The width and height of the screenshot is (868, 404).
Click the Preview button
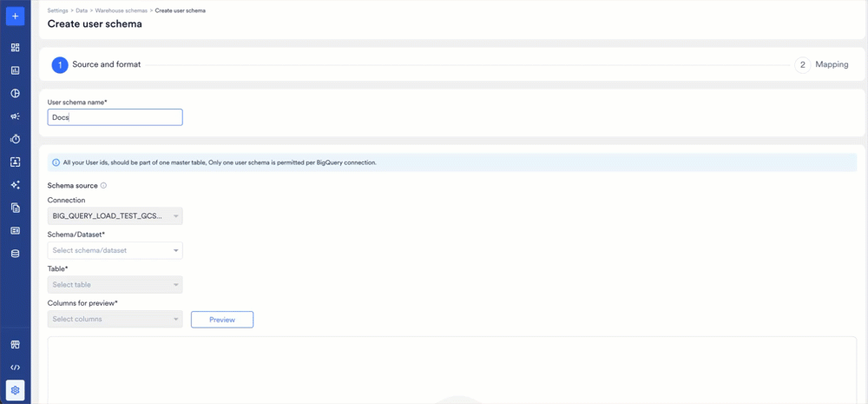point(222,320)
